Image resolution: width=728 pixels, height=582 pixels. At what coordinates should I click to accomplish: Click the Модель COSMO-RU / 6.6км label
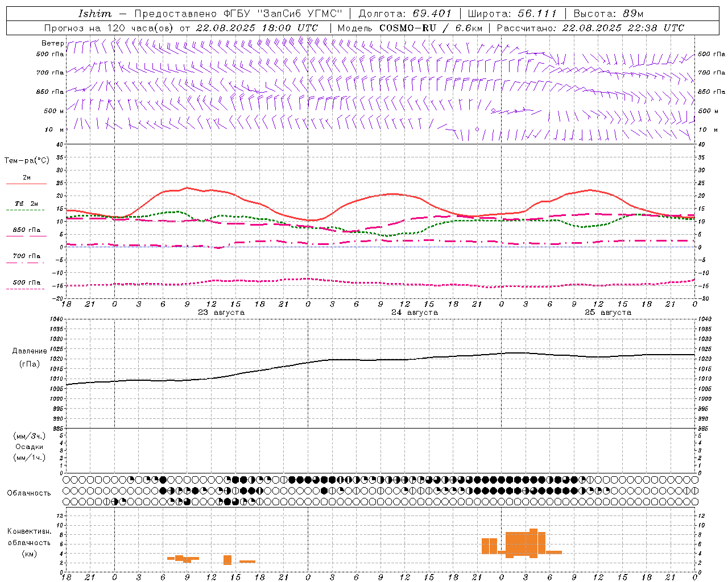[409, 28]
